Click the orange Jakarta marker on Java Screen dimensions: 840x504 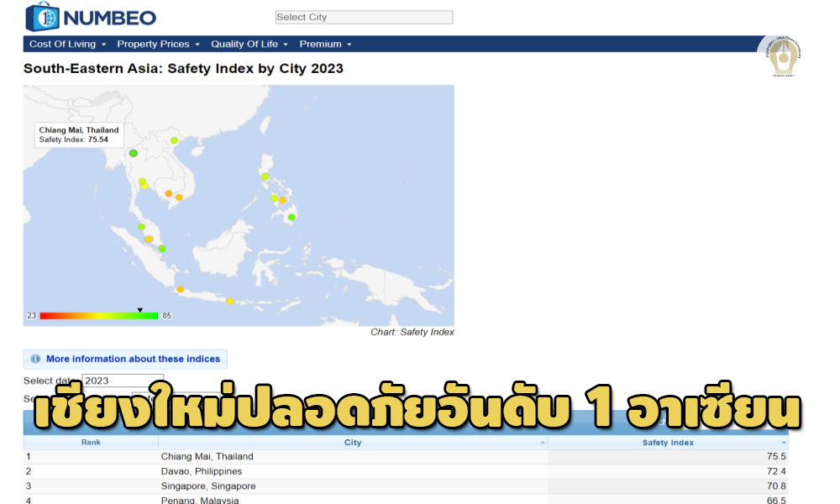click(x=180, y=290)
